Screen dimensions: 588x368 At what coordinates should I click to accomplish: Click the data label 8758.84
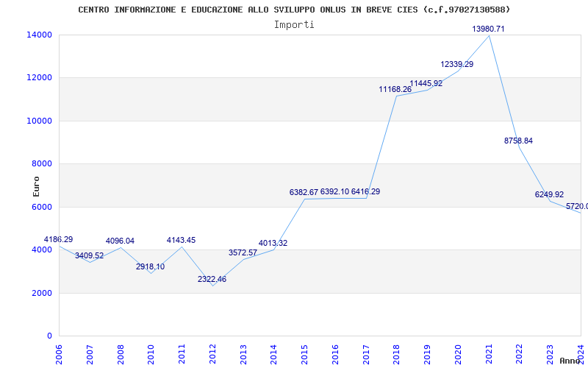point(518,141)
